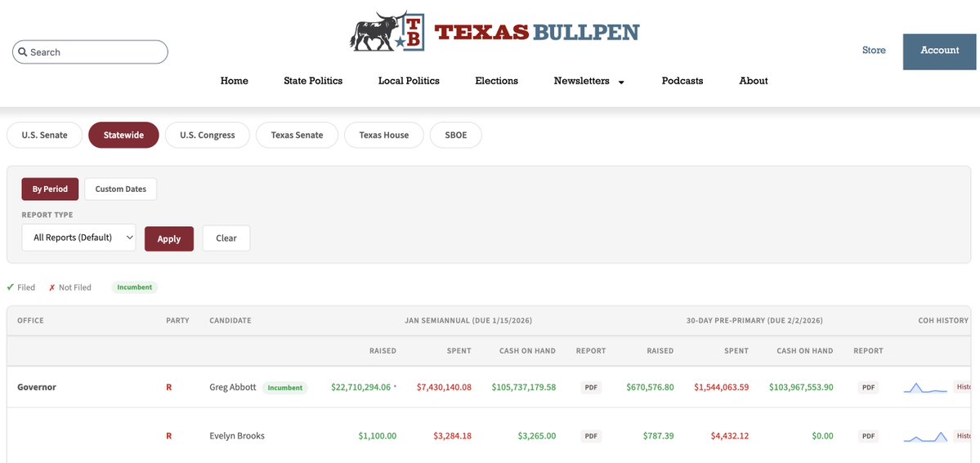This screenshot has width=980, height=463.
Task: Click the Jan Semiannual (Due 1/15/2026) header
Action: pos(468,321)
